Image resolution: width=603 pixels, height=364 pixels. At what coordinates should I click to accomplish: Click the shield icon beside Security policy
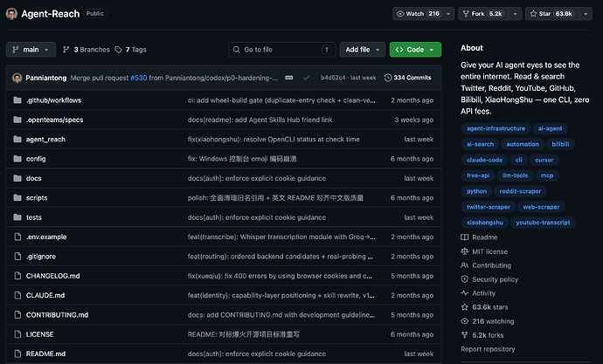[465, 279]
